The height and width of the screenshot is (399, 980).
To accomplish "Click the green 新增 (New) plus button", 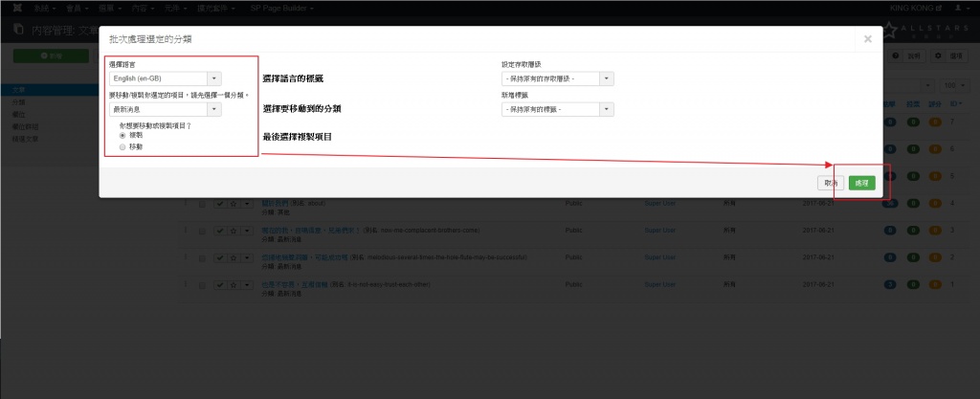I will pos(48,57).
